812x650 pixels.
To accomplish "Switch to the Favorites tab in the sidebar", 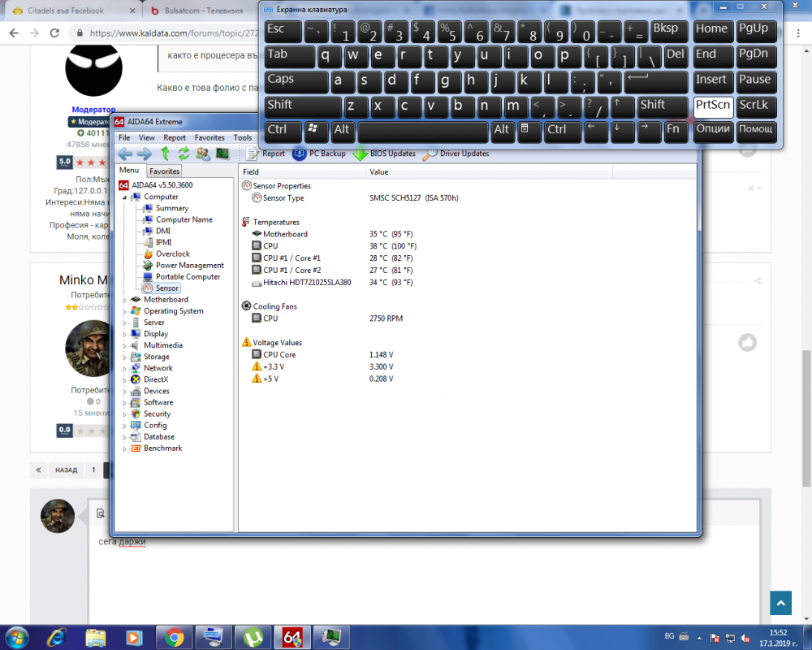I will coord(164,171).
